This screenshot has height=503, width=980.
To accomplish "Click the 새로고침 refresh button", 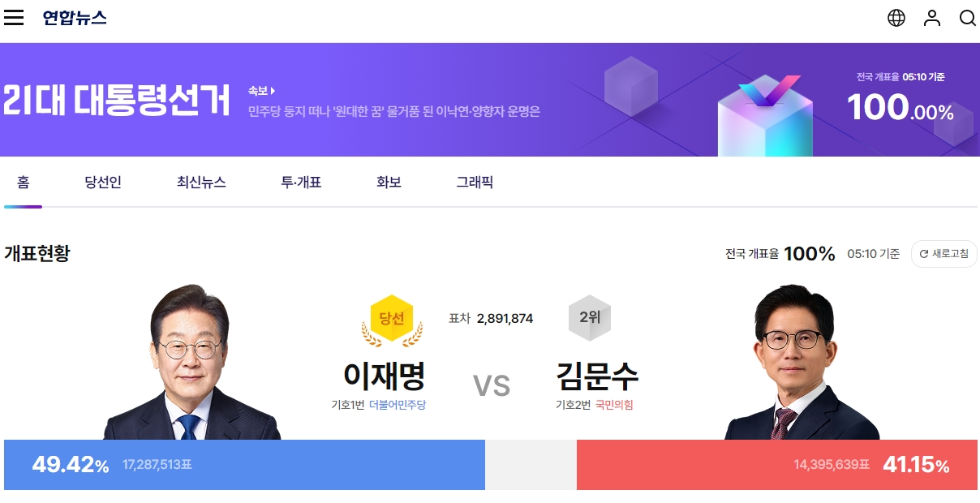I will point(944,254).
